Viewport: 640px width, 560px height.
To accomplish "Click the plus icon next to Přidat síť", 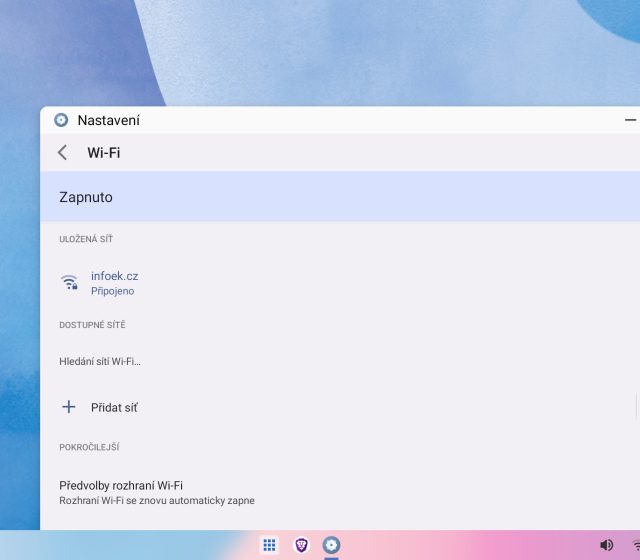I will point(69,407).
